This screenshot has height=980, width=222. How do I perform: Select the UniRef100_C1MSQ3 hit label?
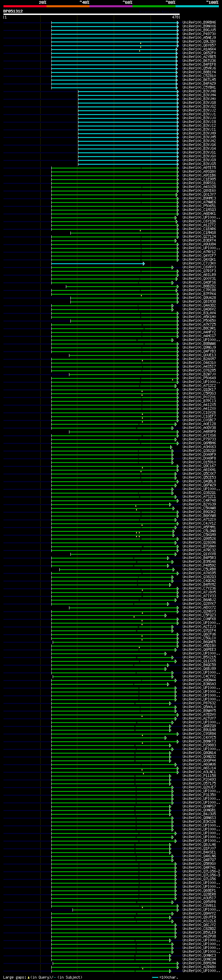(199, 210)
